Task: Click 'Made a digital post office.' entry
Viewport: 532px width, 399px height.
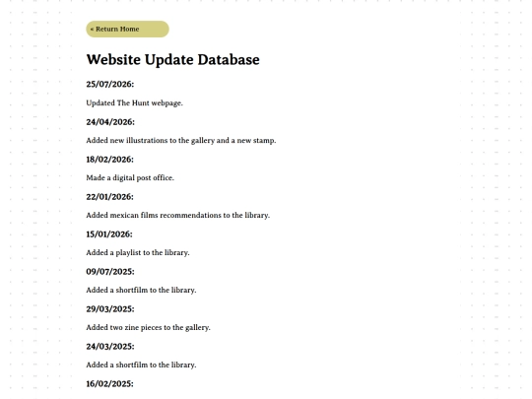Action: pos(130,177)
